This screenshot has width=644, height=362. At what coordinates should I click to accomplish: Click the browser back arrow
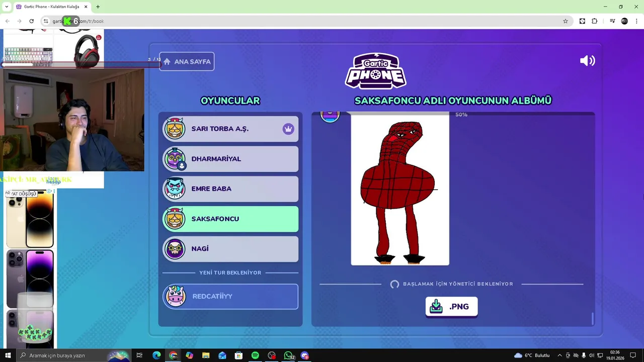click(8, 21)
